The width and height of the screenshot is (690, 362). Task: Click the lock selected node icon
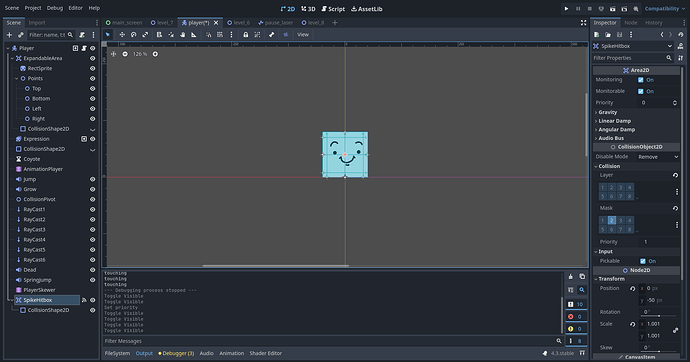[246, 35]
